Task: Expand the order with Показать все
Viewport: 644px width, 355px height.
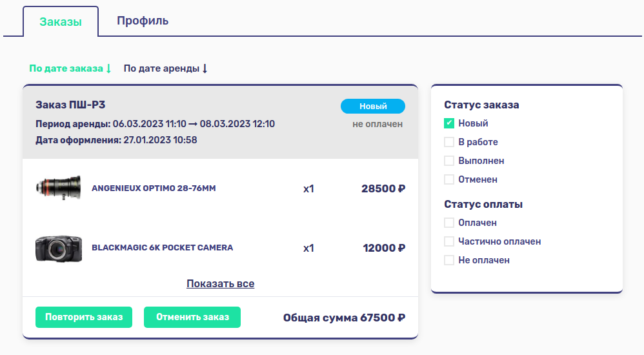Action: click(x=220, y=284)
